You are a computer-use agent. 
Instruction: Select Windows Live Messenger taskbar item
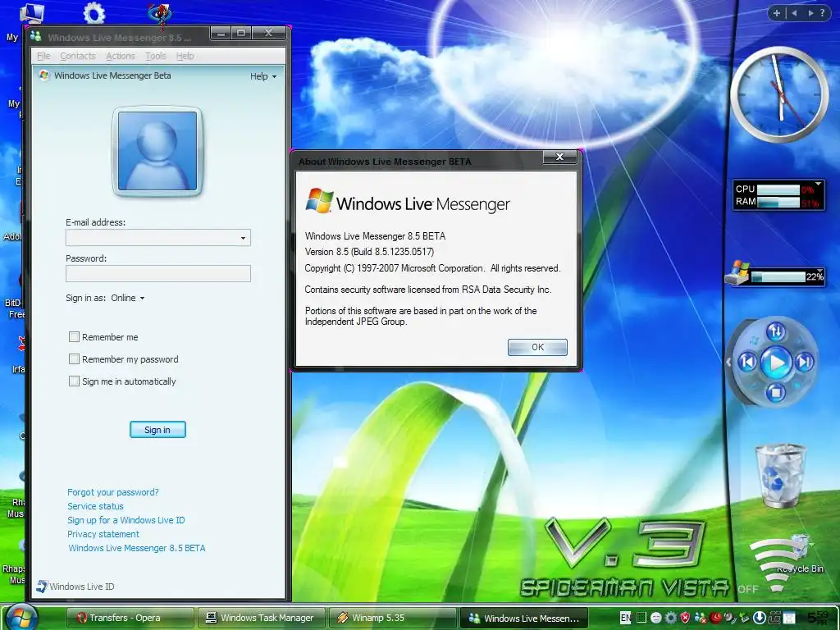pyautogui.click(x=524, y=618)
